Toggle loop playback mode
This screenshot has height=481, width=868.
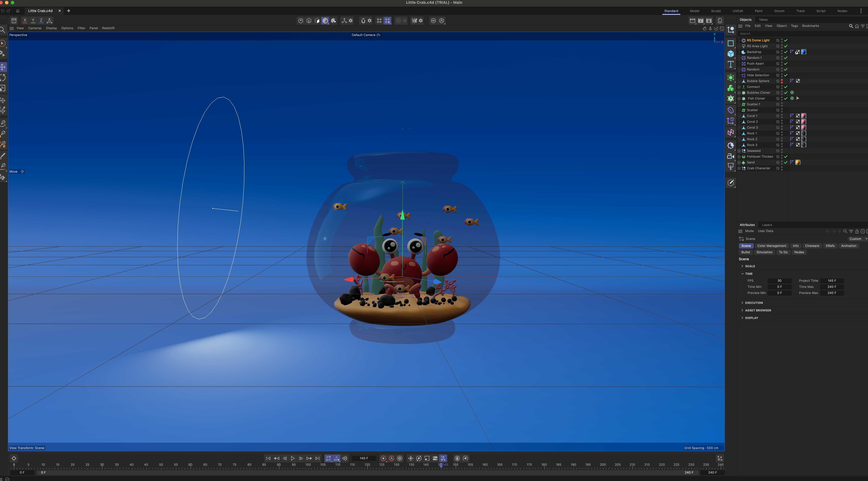pyautogui.click(x=328, y=458)
